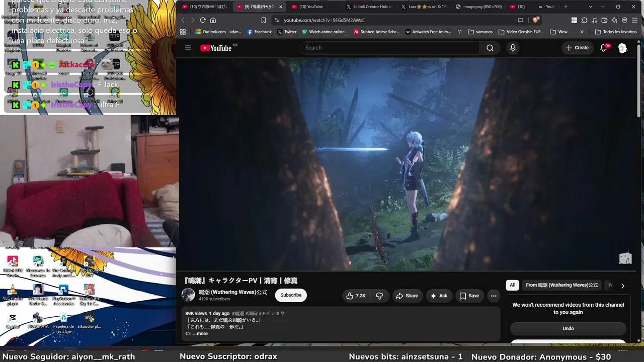The height and width of the screenshot is (362, 644).
Task: Select the From 鳴潮 (Wuthering Waves) chip
Action: point(562,285)
